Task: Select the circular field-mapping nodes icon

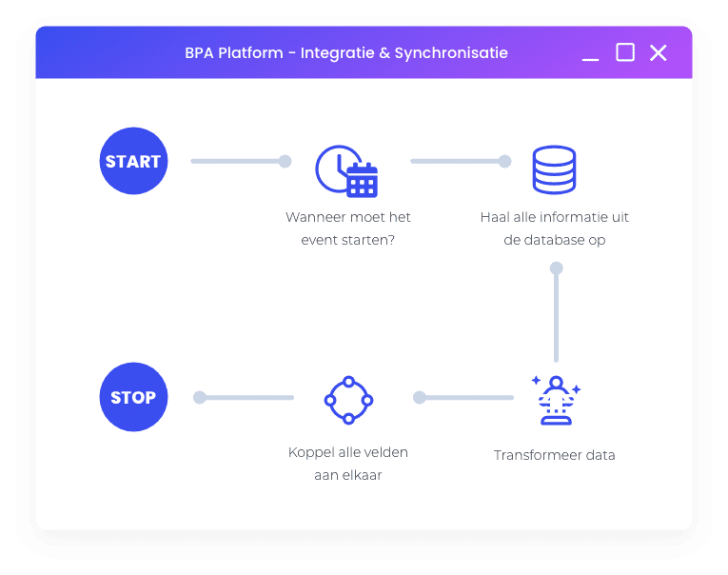Action: pyautogui.click(x=348, y=400)
